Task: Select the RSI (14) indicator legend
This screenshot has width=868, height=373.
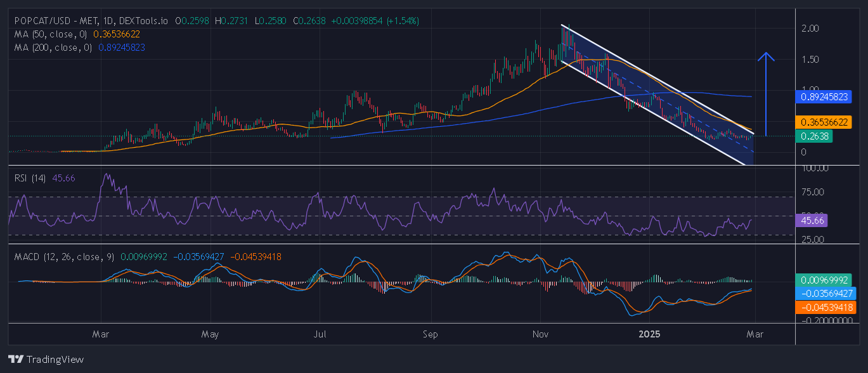Action: click(x=31, y=178)
